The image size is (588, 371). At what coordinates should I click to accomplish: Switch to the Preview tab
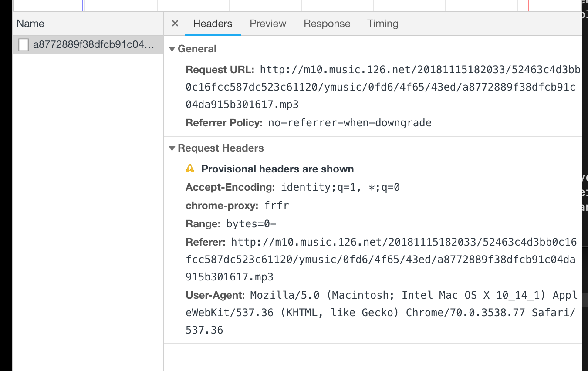[267, 24]
